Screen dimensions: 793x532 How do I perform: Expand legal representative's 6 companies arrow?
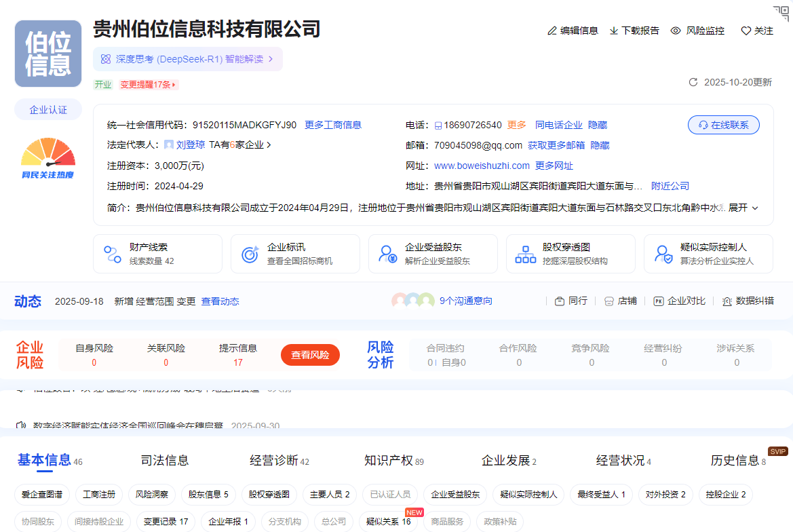coord(269,145)
